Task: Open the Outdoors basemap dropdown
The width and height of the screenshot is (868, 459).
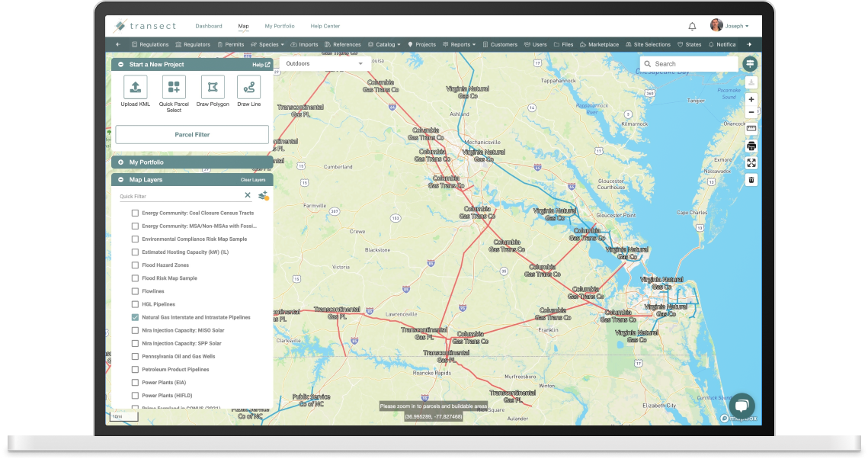Action: point(325,64)
